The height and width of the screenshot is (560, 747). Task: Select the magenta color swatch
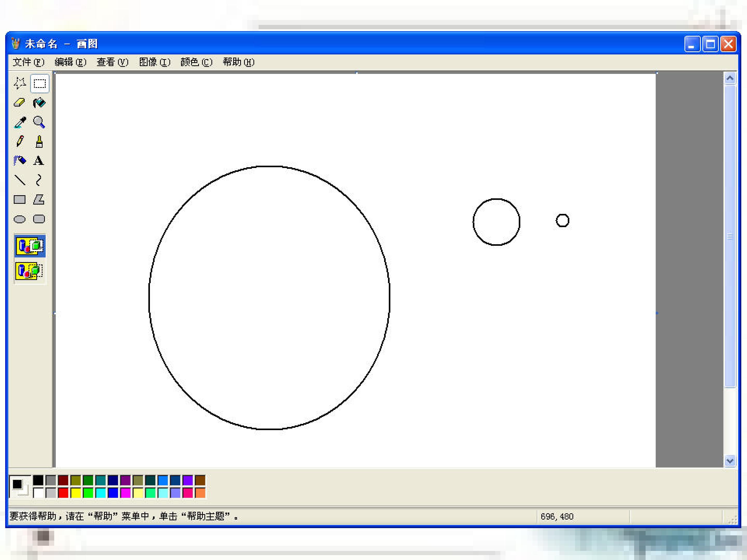[x=125, y=493]
